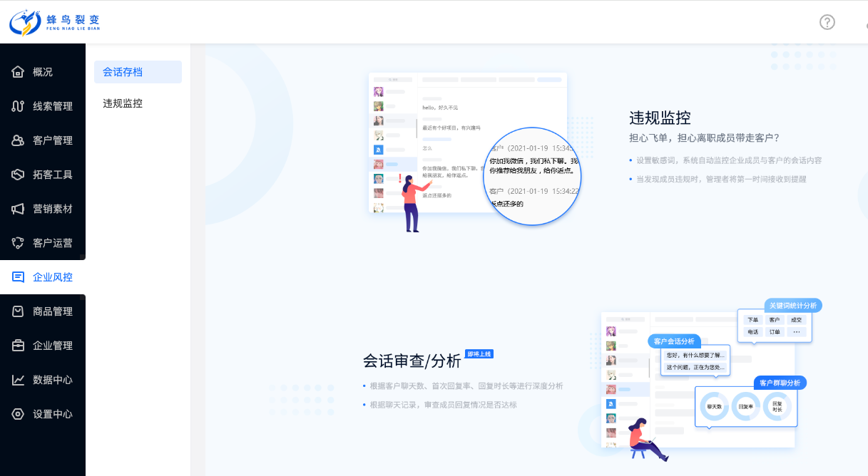Click the 违规监控 heading text
Viewport: 868px width, 476px height.
click(x=660, y=118)
